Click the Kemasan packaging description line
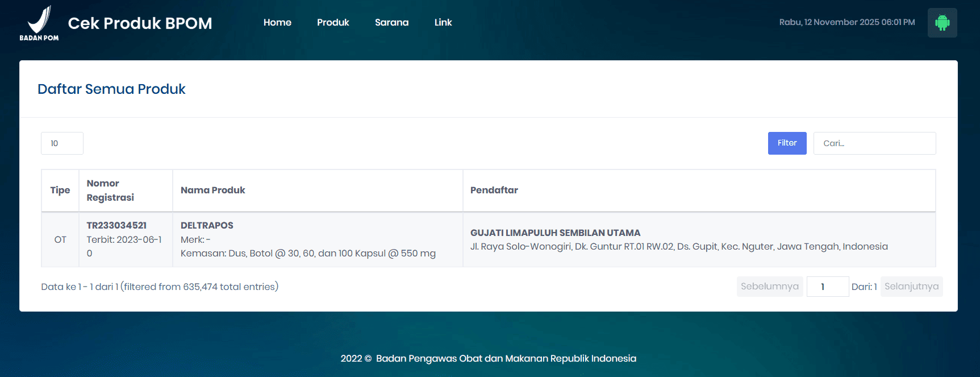The image size is (980, 377). pyautogui.click(x=308, y=254)
